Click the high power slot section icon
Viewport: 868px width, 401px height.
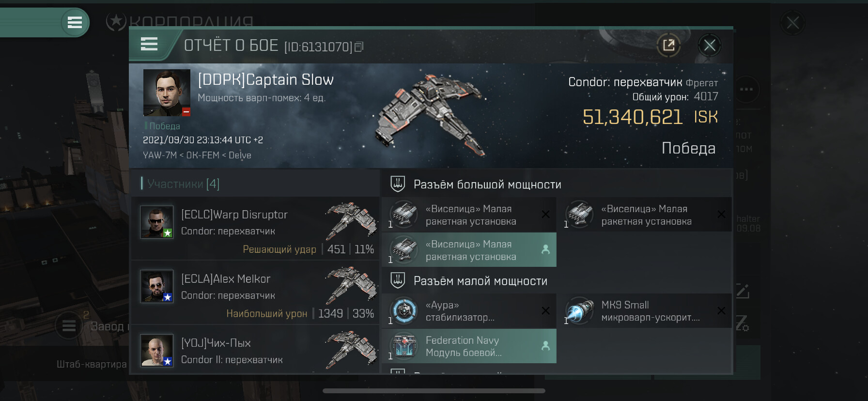coord(398,184)
